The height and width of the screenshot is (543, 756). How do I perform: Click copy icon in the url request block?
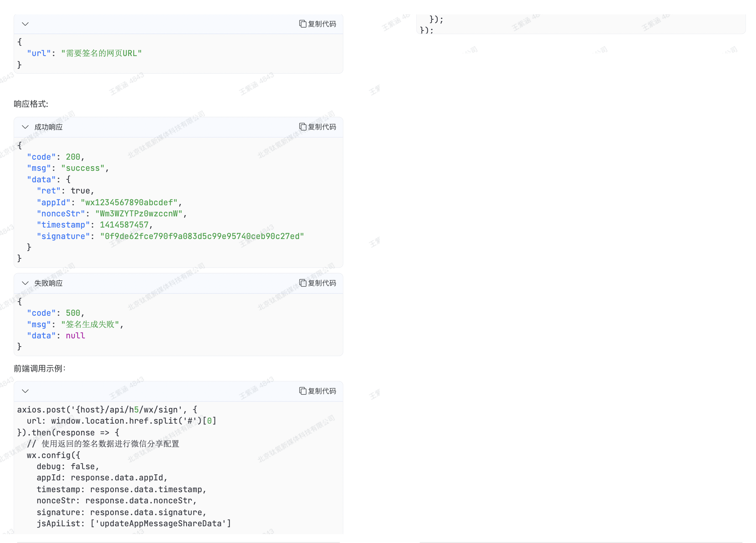(x=302, y=24)
